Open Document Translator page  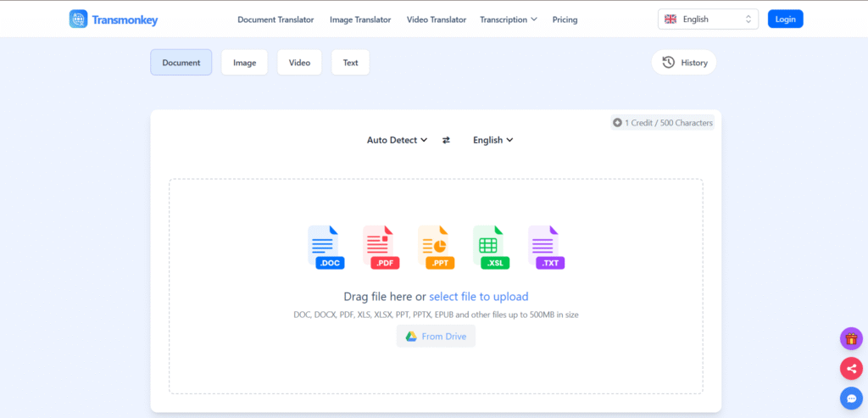(x=275, y=20)
